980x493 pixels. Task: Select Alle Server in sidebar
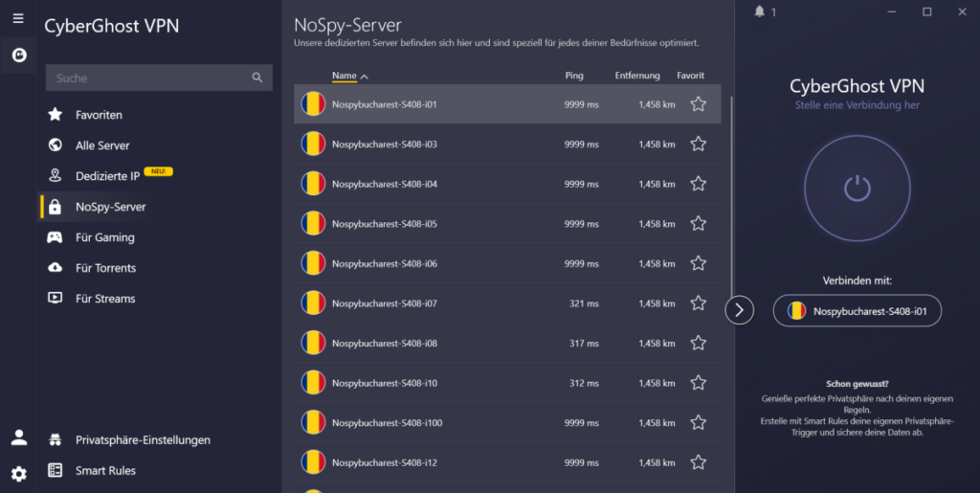point(102,146)
